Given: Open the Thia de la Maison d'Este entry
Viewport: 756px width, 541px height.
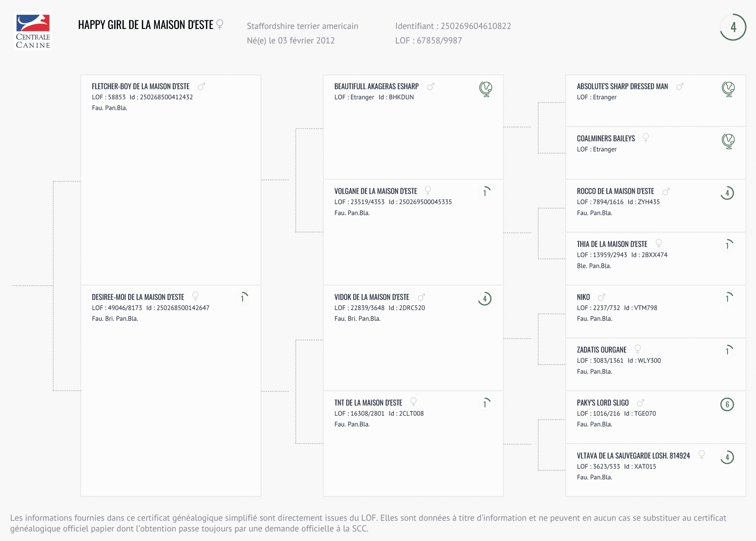Looking at the screenshot, I should (612, 244).
